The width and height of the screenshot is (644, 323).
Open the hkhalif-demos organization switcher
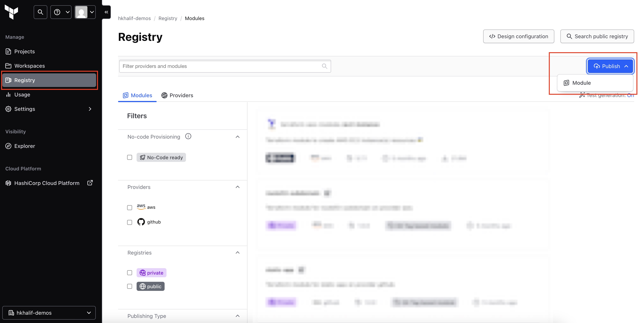(49, 313)
